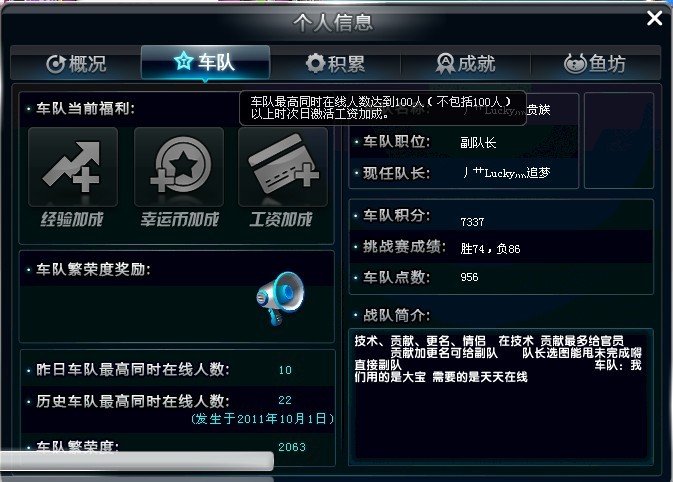Screen dimensions: 673x482
Task: Click the team emblem placeholder box
Action: pyautogui.click(x=619, y=140)
